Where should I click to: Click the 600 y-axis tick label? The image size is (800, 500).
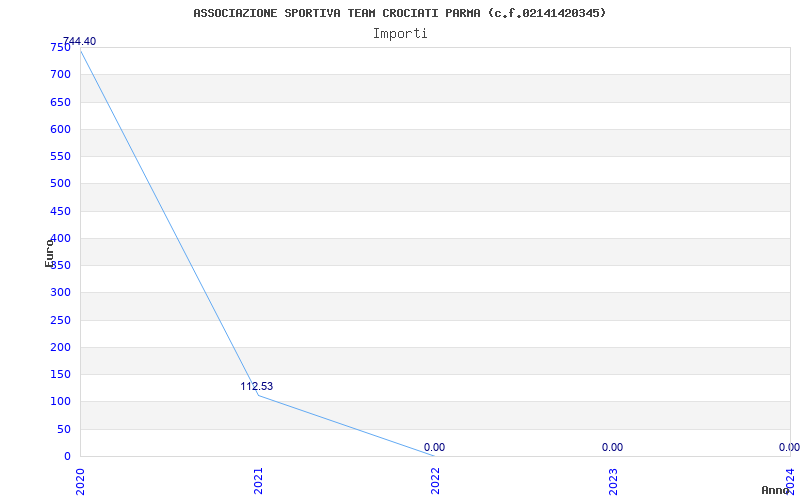(60, 129)
